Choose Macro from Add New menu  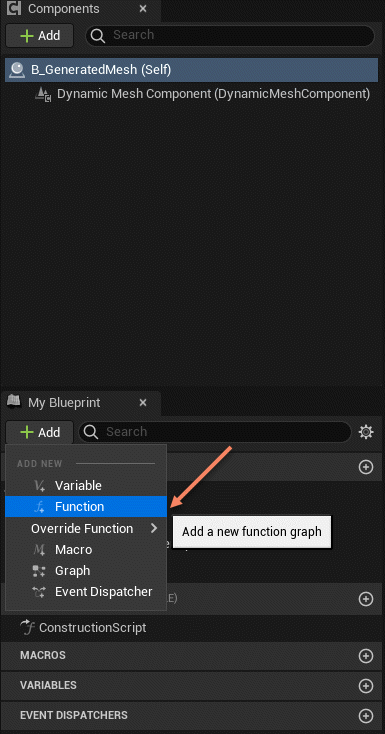[86, 550]
